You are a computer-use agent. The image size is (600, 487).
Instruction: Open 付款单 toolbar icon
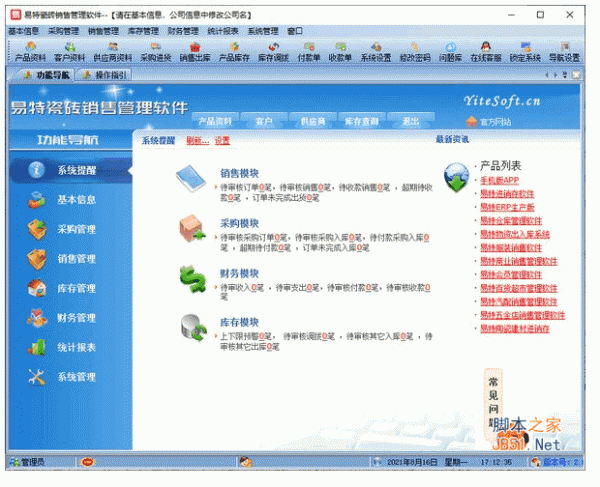[309, 52]
